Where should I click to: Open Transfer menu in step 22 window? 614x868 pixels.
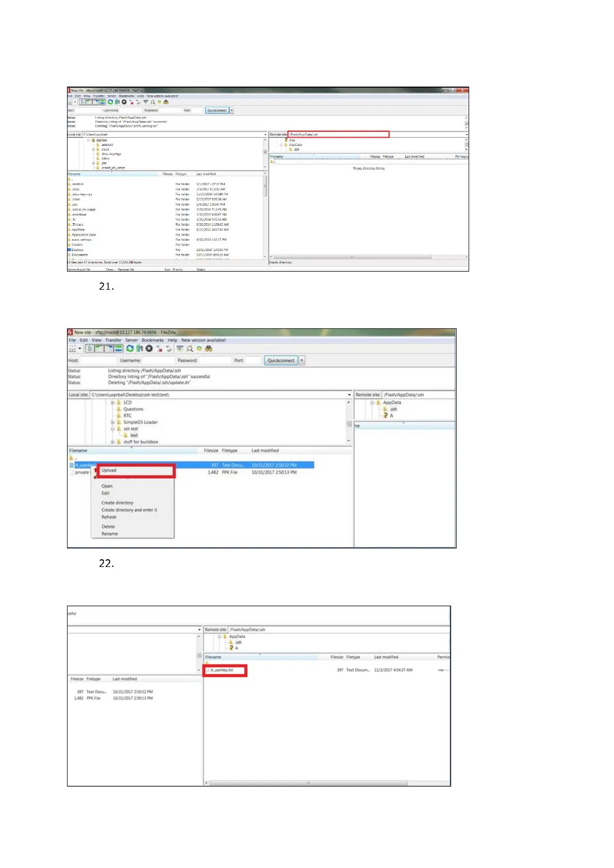click(x=113, y=340)
